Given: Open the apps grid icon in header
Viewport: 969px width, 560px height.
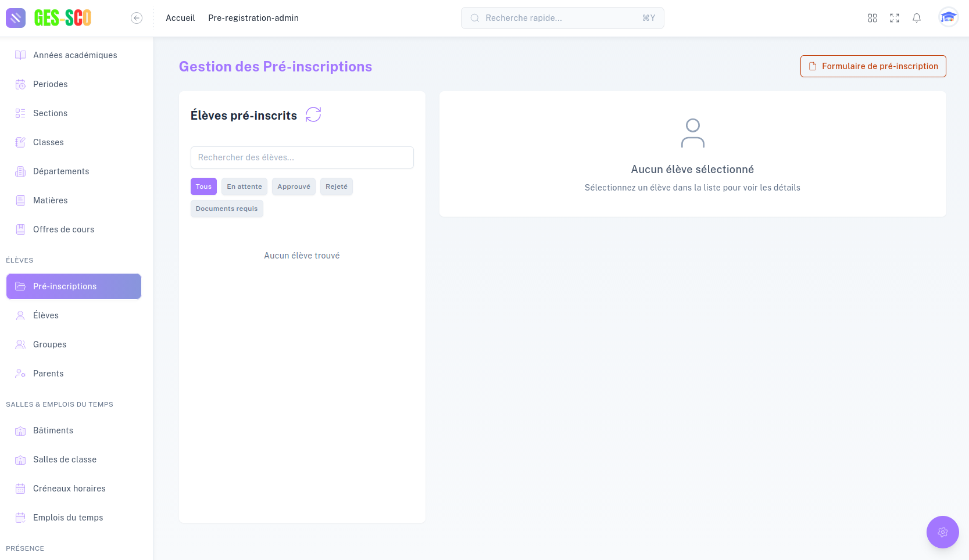Looking at the screenshot, I should coord(872,18).
